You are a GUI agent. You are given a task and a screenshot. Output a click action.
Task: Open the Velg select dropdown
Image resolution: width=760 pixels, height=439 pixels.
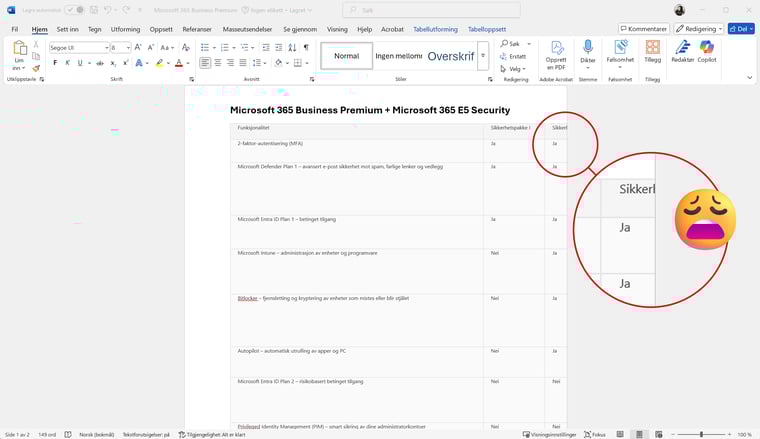pyautogui.click(x=513, y=69)
